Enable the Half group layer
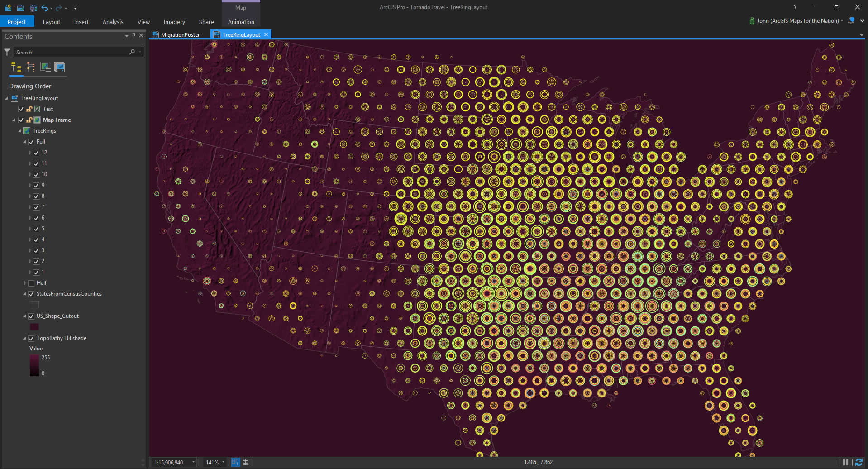 coord(31,283)
